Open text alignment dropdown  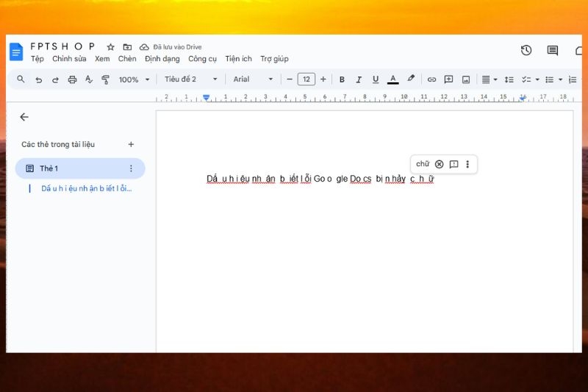point(490,79)
